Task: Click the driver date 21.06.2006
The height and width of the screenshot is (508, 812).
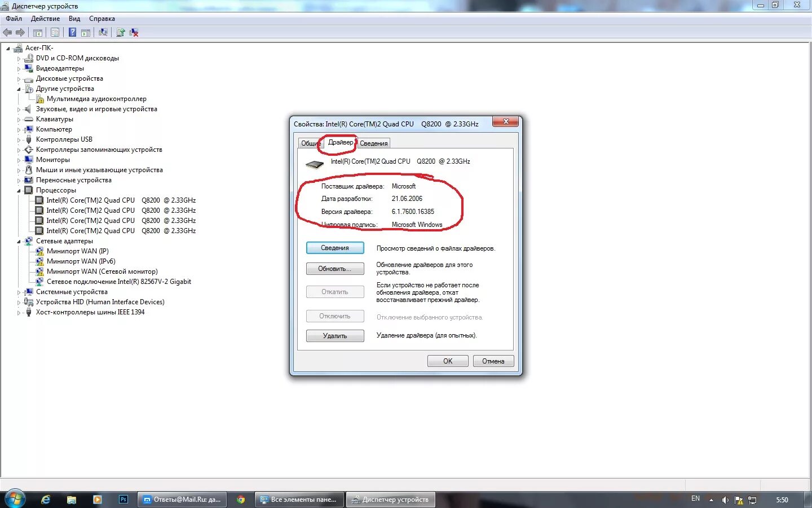Action: point(407,199)
